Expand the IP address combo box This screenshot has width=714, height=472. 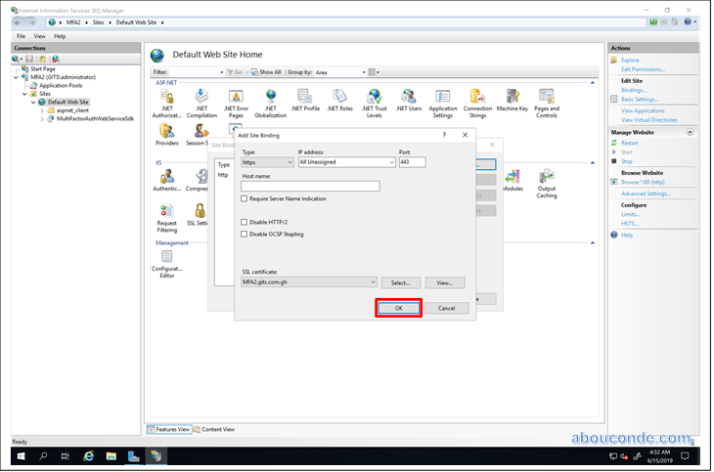pyautogui.click(x=391, y=162)
